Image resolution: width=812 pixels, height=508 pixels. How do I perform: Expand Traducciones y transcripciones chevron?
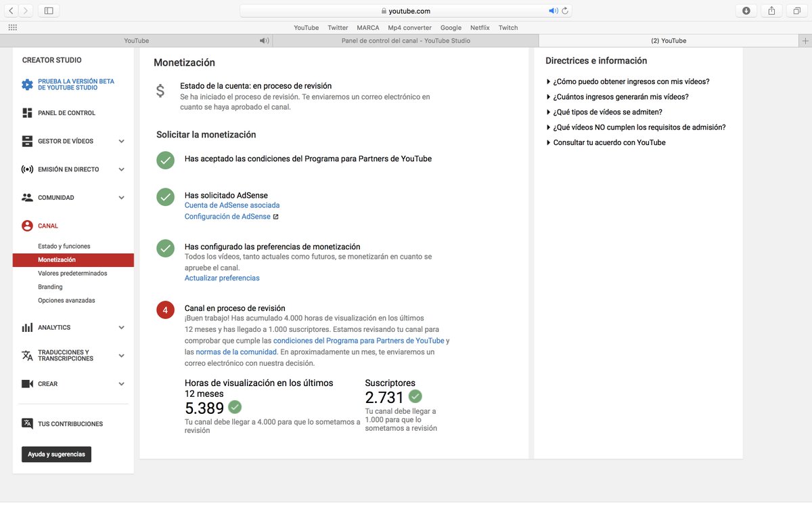coord(122,356)
